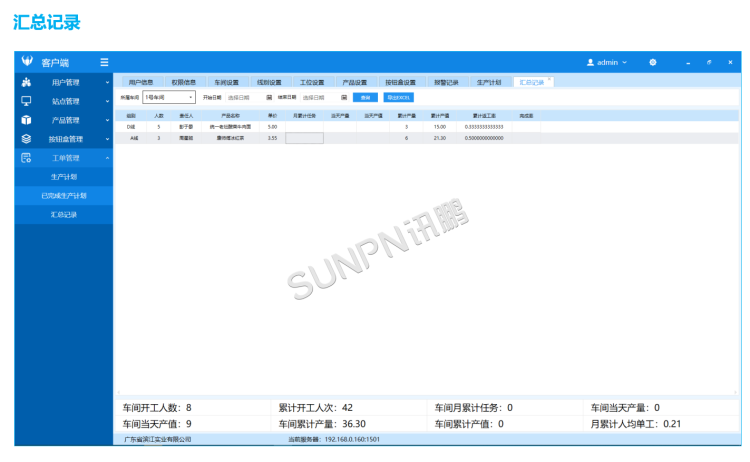Open the end date calendar icon

tap(344, 98)
